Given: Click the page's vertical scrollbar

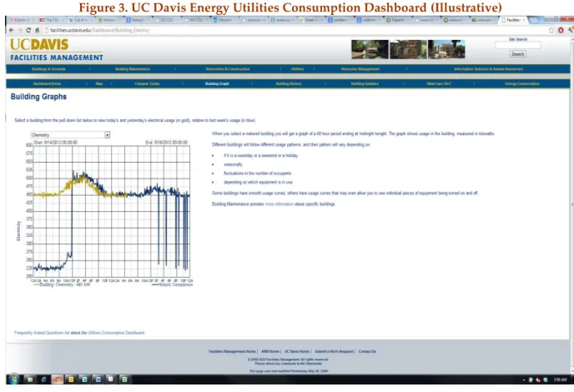Looking at the screenshot, I should [571, 204].
